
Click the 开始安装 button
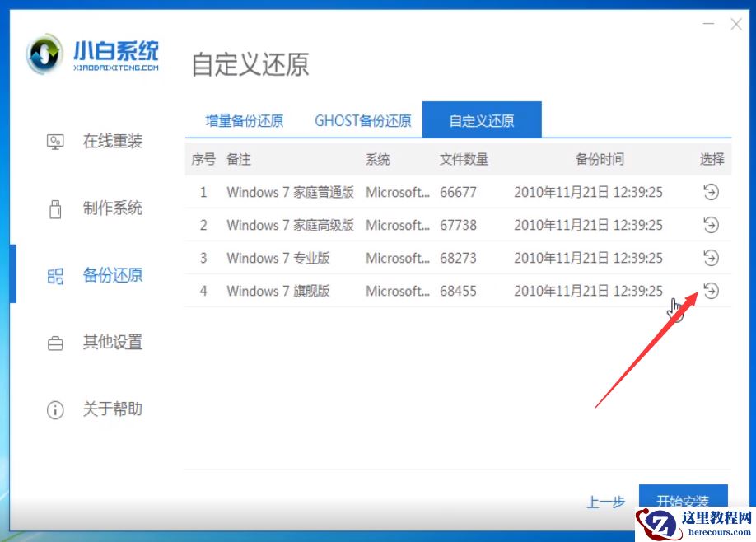683,501
